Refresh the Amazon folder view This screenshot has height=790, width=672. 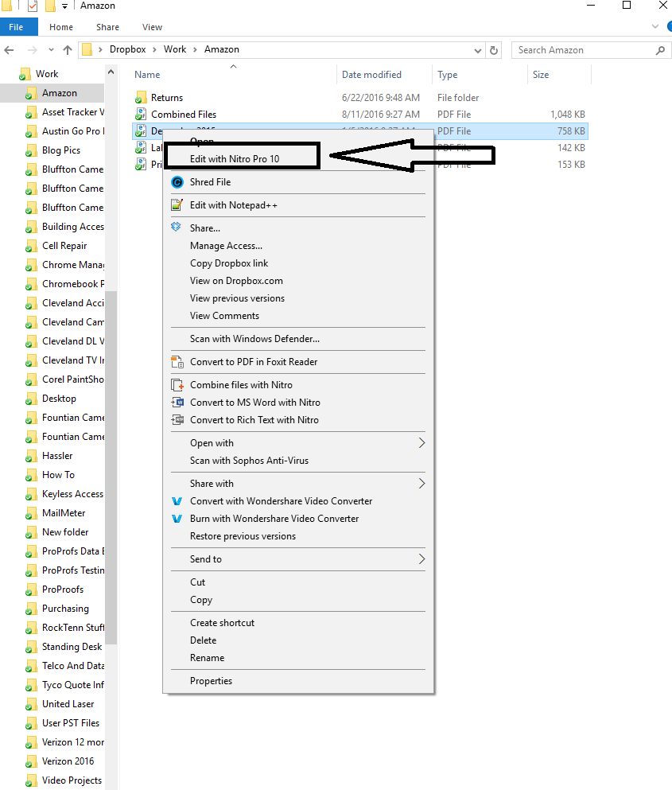(494, 50)
